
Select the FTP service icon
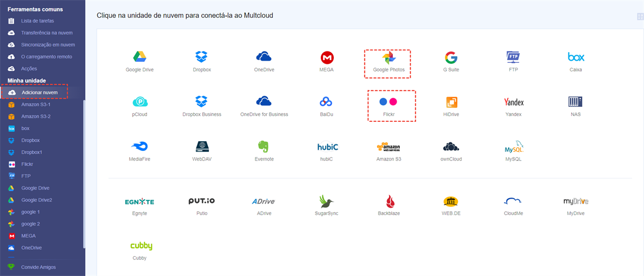tap(513, 57)
